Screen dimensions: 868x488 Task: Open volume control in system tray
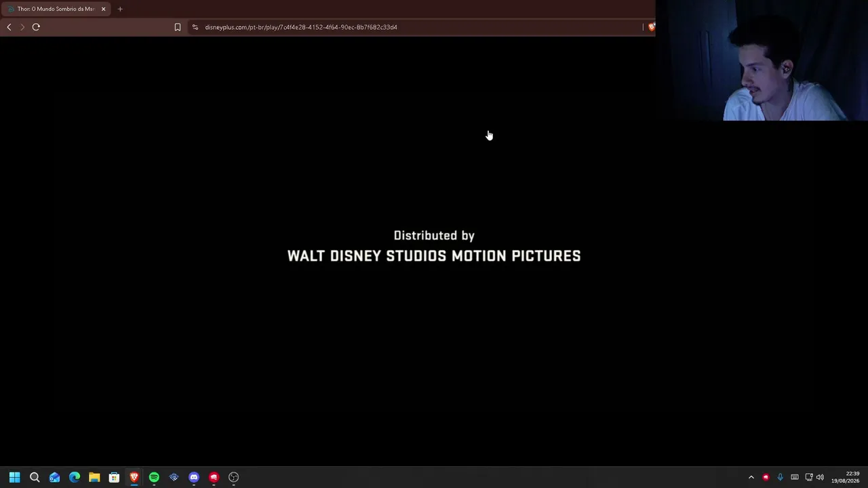(x=820, y=477)
